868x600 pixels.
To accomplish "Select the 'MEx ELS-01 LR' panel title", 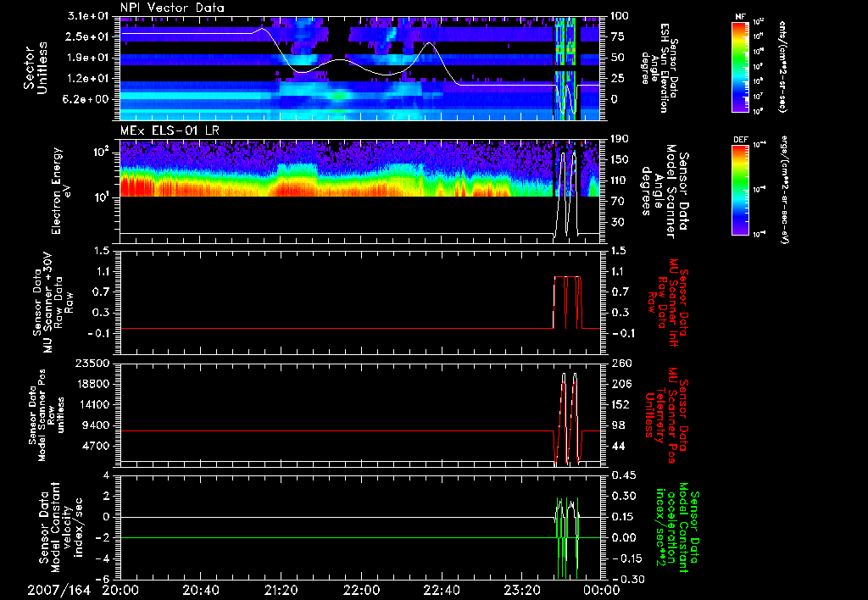I will pyautogui.click(x=170, y=131).
